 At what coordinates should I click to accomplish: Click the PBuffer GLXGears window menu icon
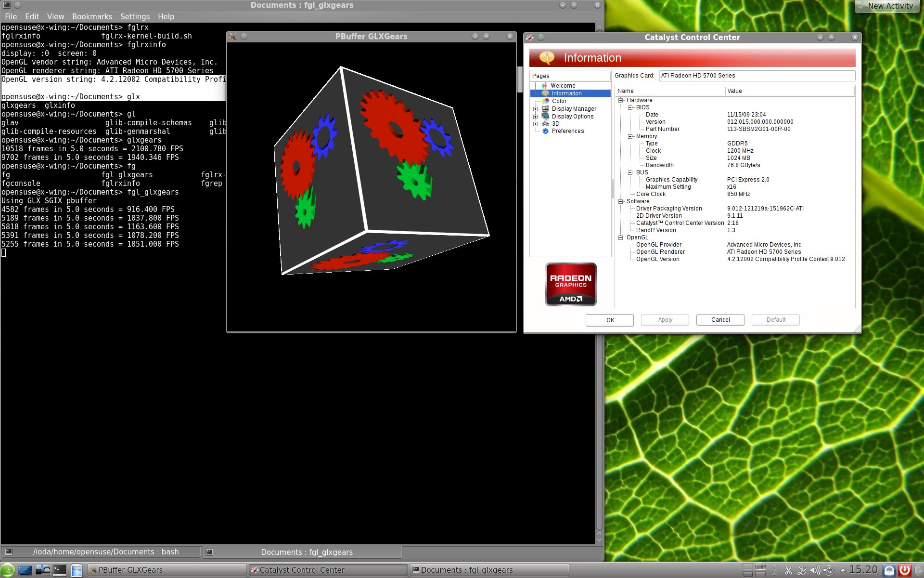[x=233, y=37]
